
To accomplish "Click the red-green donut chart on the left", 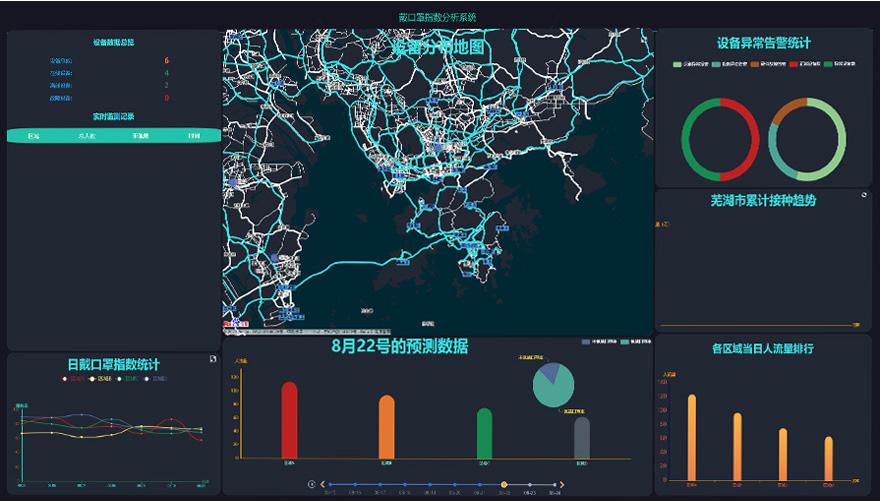I will coord(720,138).
